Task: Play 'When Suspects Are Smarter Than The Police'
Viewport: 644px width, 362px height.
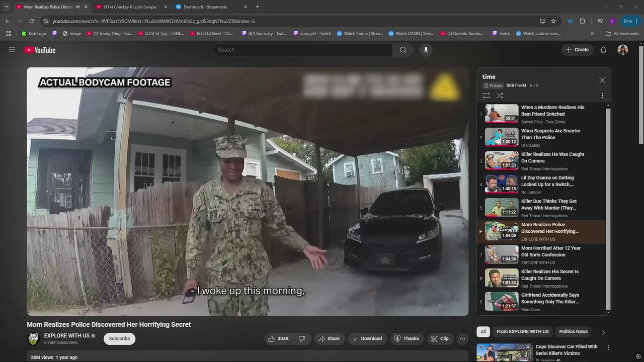Action: [x=541, y=138]
